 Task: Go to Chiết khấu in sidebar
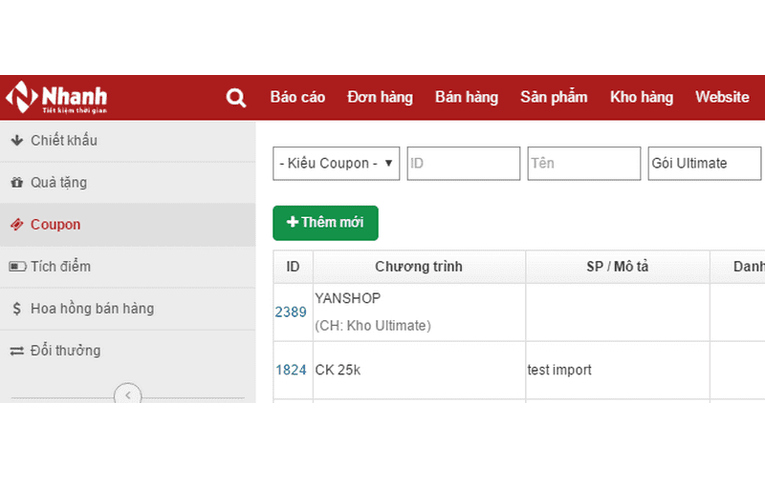pos(128,140)
